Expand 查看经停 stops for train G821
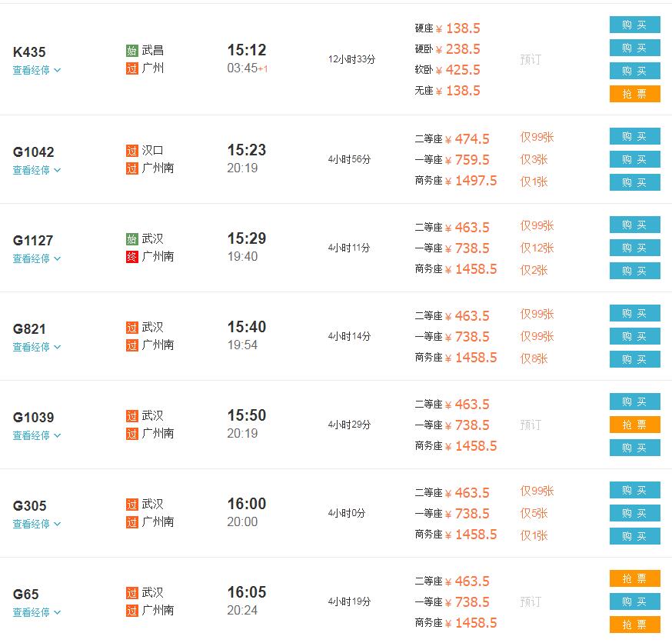Viewport: 672px width, 643px height. 36,347
